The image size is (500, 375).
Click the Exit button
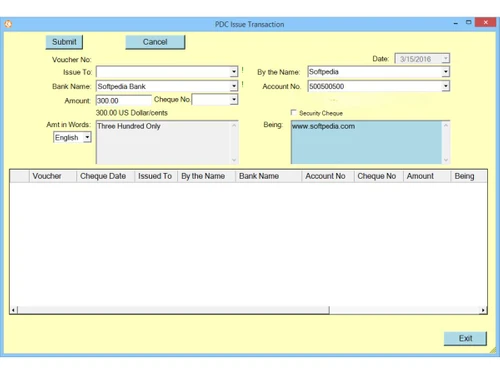(465, 338)
